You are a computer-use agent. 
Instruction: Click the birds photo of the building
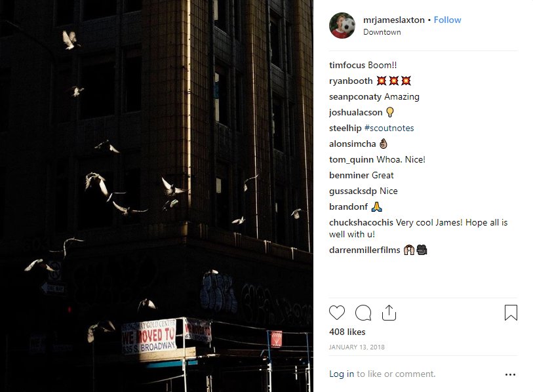click(x=157, y=196)
